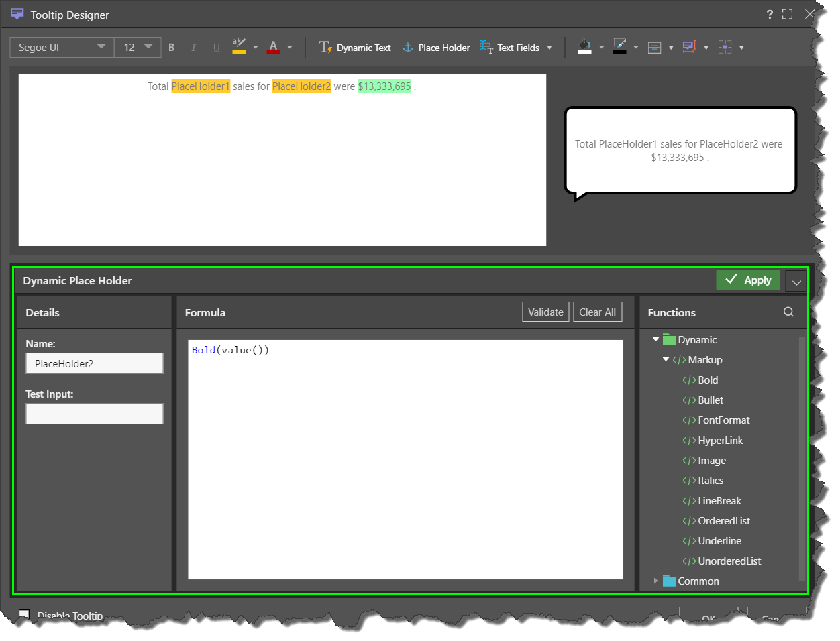840x641 pixels.
Task: Click the Test Input field
Action: (x=95, y=414)
